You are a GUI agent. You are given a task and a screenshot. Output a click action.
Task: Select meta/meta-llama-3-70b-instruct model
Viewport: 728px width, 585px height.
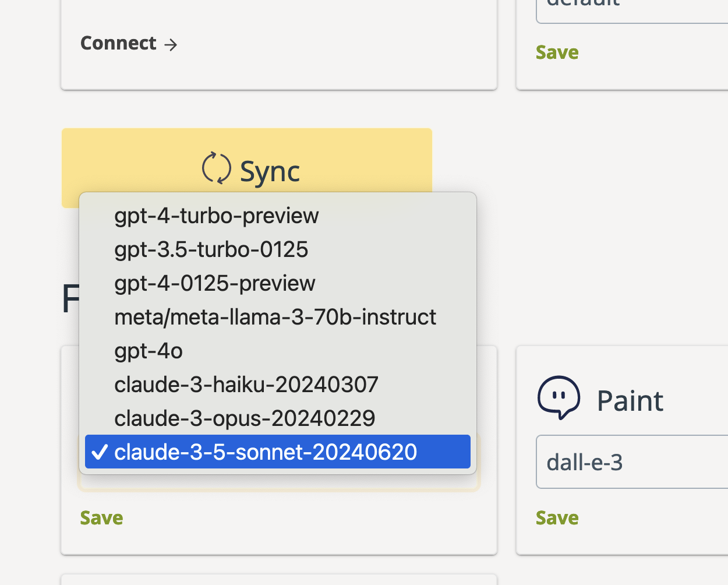pyautogui.click(x=275, y=317)
